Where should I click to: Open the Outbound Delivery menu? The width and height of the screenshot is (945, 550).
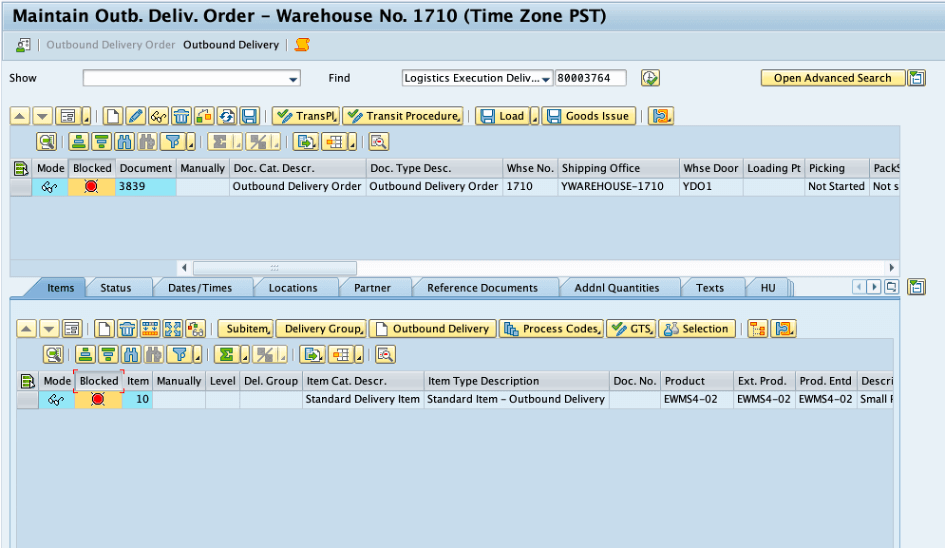pos(231,45)
